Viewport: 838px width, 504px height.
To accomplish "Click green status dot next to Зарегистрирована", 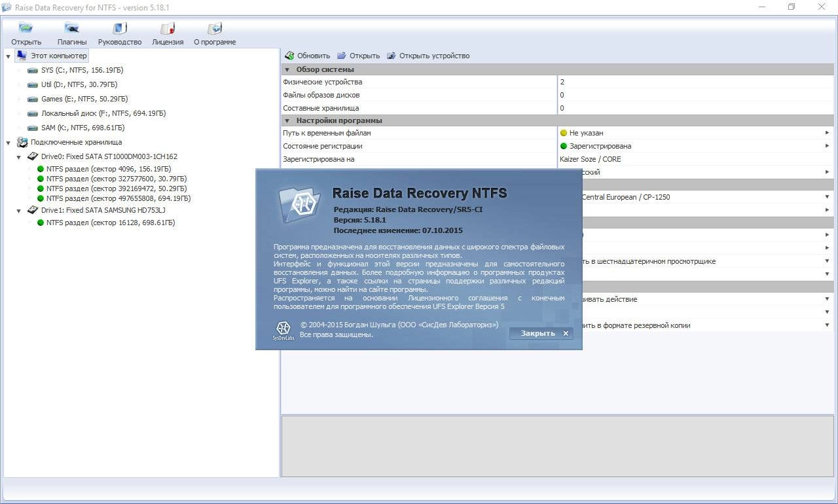I will pyautogui.click(x=564, y=146).
